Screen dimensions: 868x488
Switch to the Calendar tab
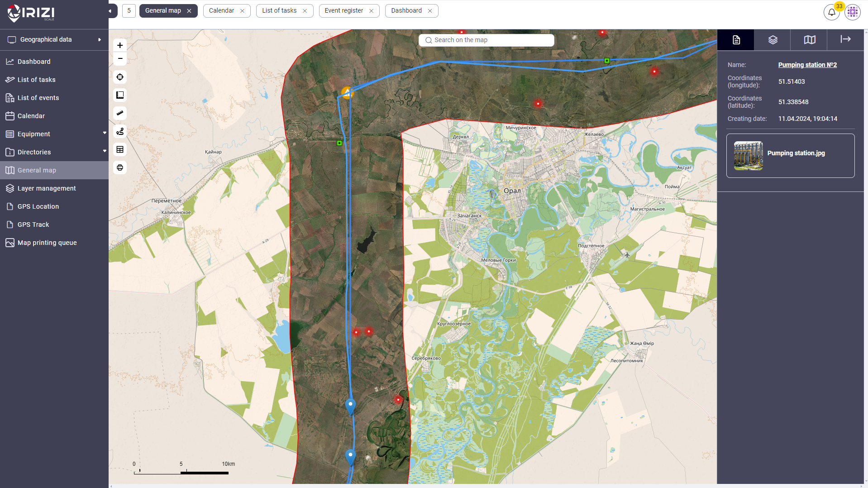[221, 11]
